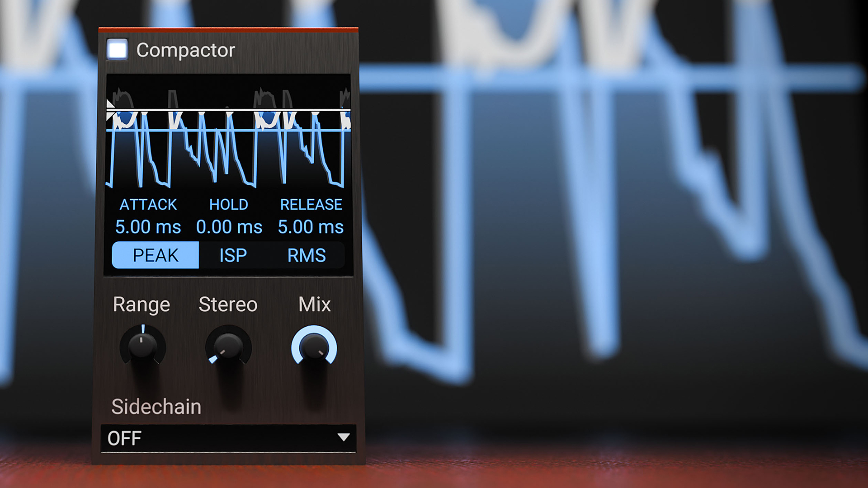Open the Sidechain dropdown arrow

344,437
